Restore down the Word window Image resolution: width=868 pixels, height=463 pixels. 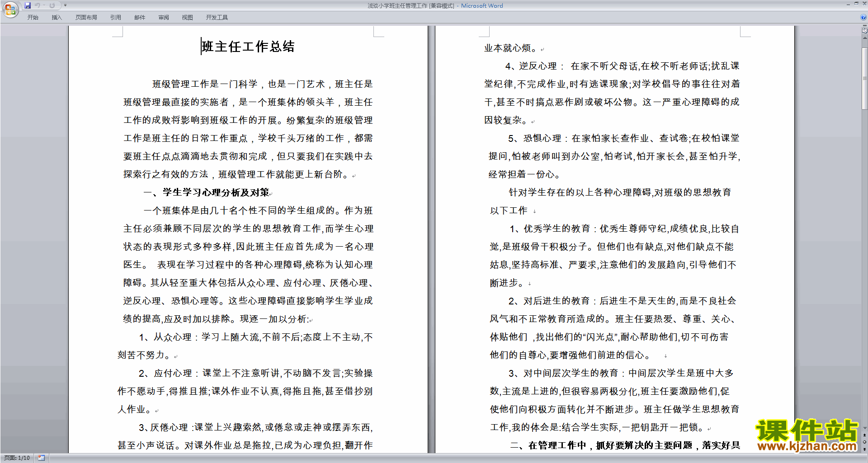(x=856, y=4)
